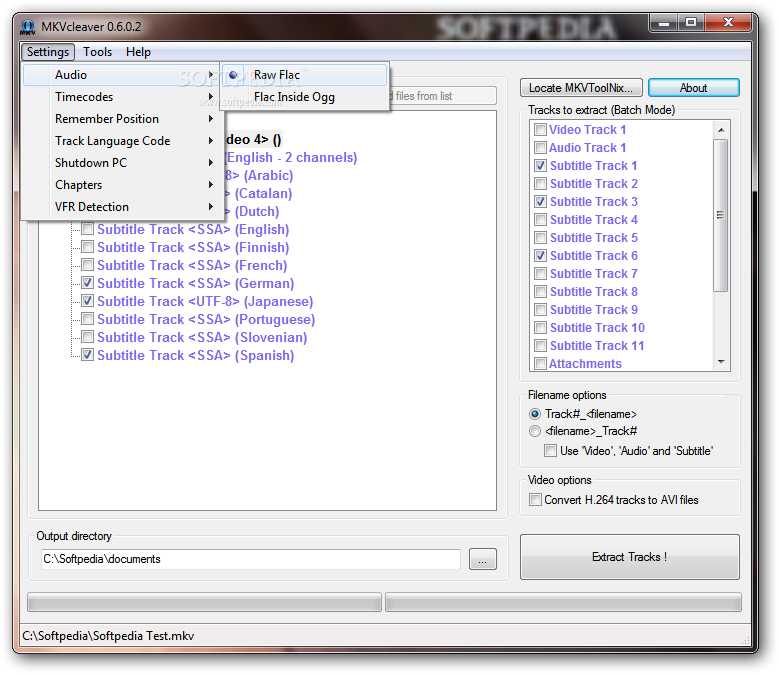
Task: Uncheck Subtitle Track <SSA> (Spanish)
Action: point(87,355)
